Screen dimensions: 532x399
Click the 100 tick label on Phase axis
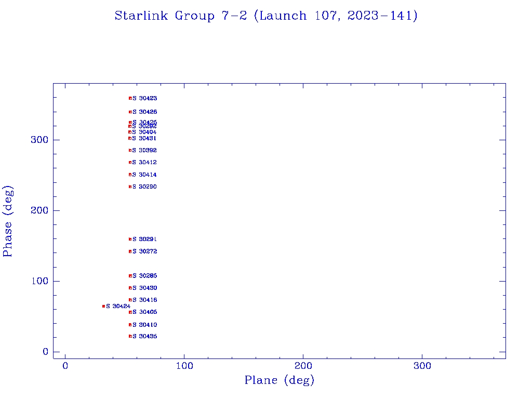39,281
